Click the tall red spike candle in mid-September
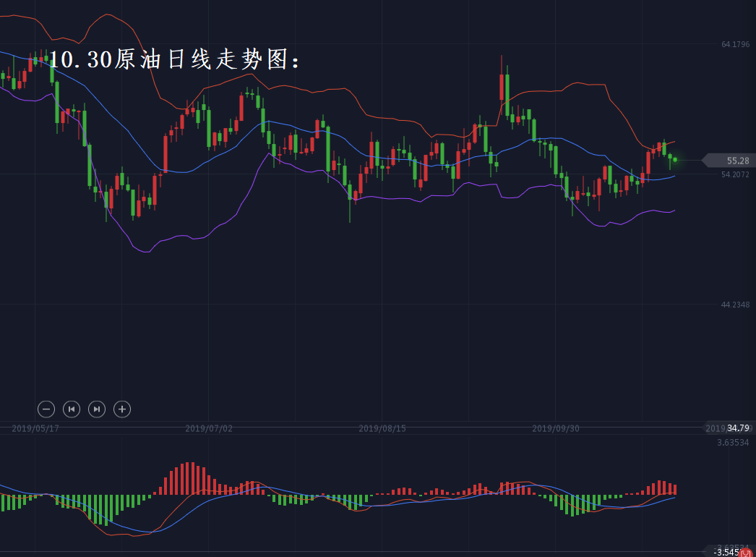Image resolution: width=756 pixels, height=557 pixels. coord(502,86)
